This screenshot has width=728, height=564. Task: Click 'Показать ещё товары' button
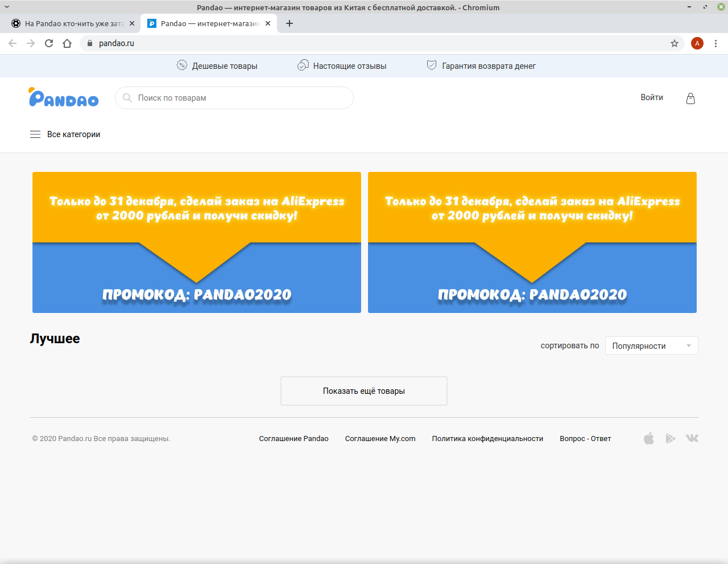tap(364, 391)
